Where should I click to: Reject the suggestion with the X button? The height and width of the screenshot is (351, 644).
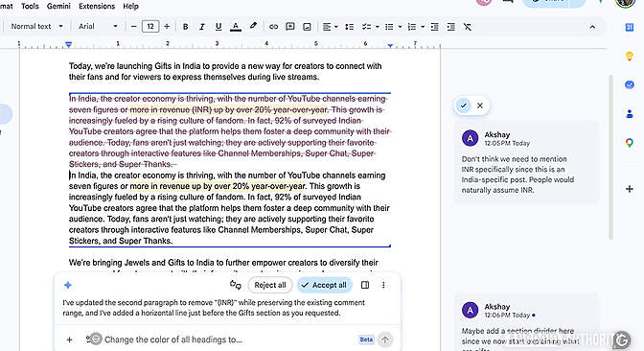pos(480,105)
